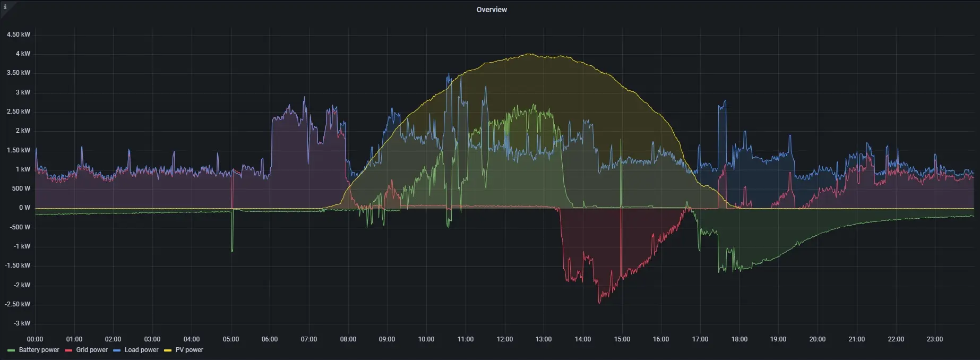Click the -1 kW y-axis label
Viewport: 980px width, 360px height.
pos(22,246)
